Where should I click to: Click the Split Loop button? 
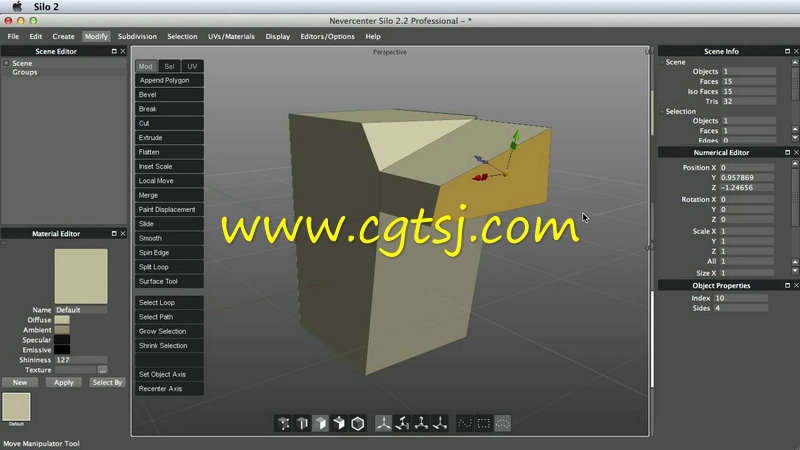169,267
